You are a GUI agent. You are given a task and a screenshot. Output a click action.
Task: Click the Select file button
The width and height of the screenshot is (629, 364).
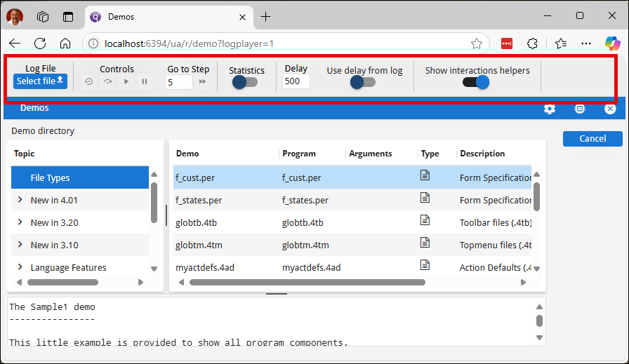(x=40, y=81)
